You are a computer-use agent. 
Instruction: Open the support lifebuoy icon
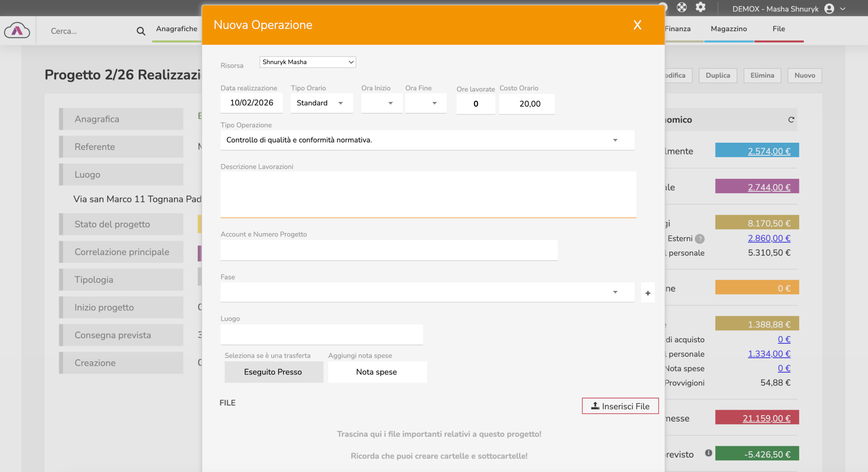tap(681, 7)
